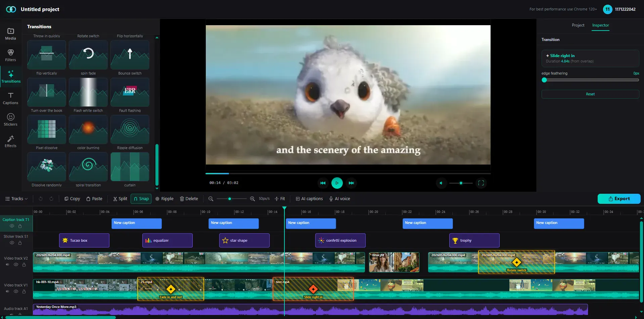Adjust the edge feathering slider handle

pyautogui.click(x=544, y=80)
